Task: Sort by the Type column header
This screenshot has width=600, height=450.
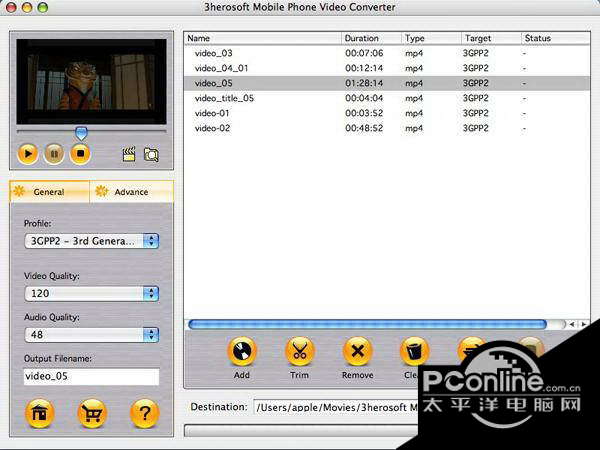Action: coord(431,38)
